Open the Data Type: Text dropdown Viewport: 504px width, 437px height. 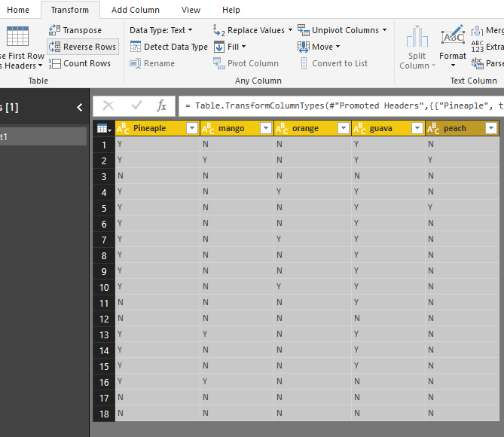[160, 30]
